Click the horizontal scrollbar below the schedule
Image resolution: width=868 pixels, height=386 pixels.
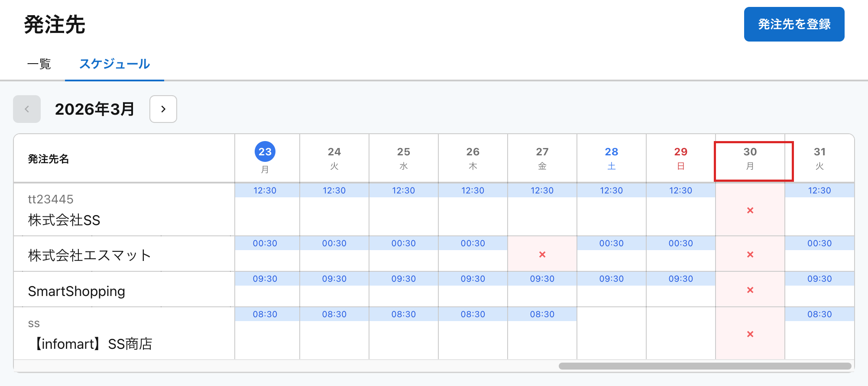tap(705, 366)
